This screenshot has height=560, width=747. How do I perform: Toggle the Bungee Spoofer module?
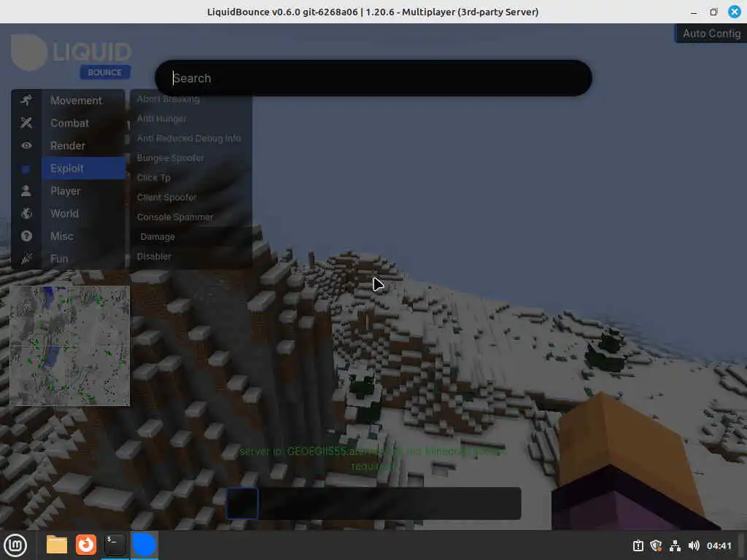pos(191,158)
